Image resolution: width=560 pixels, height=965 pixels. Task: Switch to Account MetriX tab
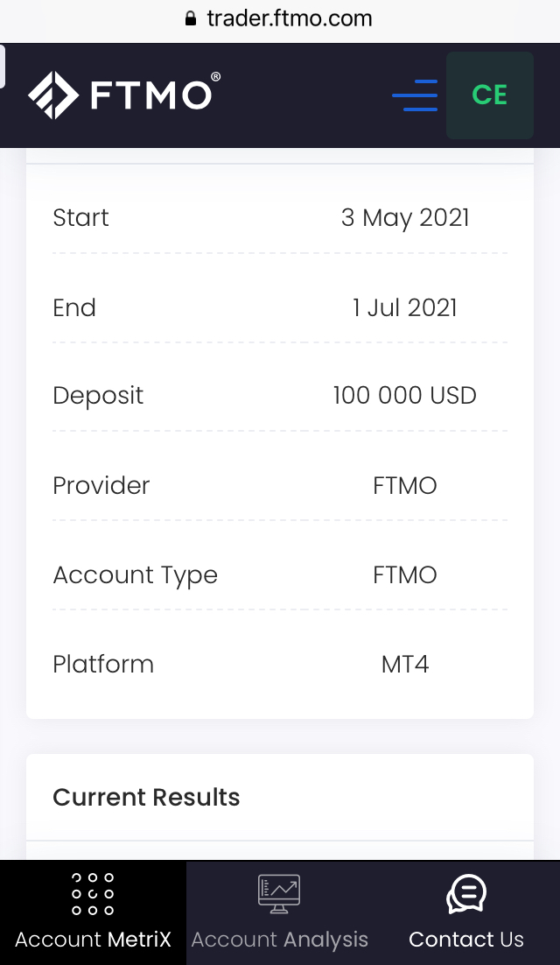93,940
